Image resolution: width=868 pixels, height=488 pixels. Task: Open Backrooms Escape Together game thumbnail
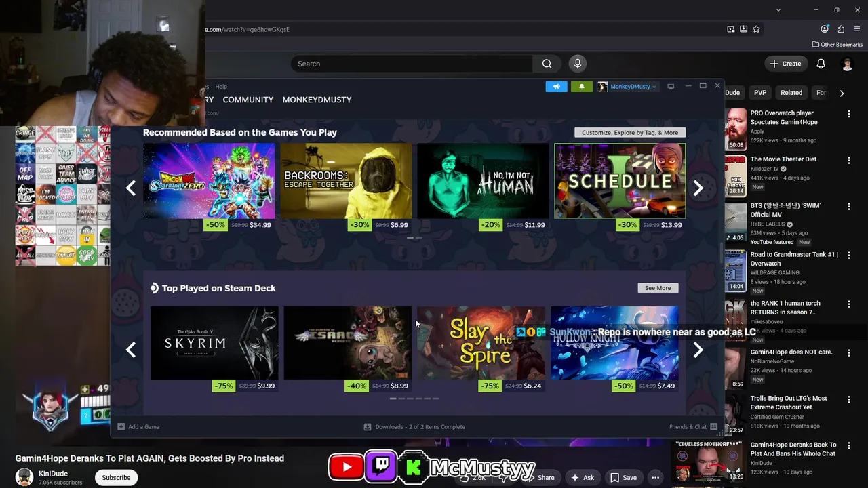[x=346, y=181]
